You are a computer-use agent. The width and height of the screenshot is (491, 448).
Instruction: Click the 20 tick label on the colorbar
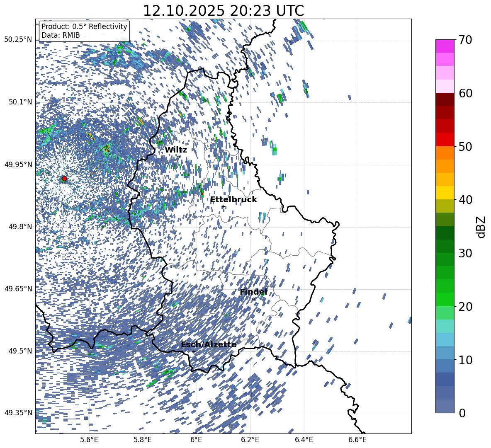[x=465, y=306]
